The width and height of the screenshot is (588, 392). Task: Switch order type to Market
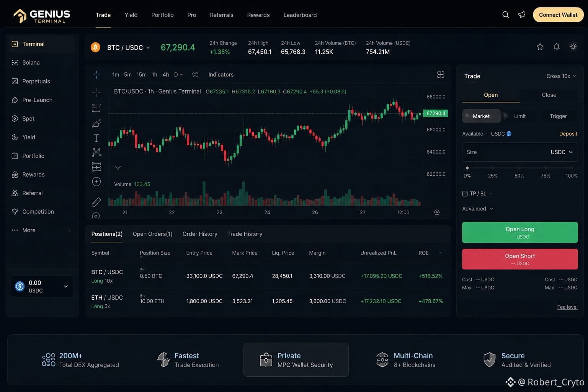point(481,116)
